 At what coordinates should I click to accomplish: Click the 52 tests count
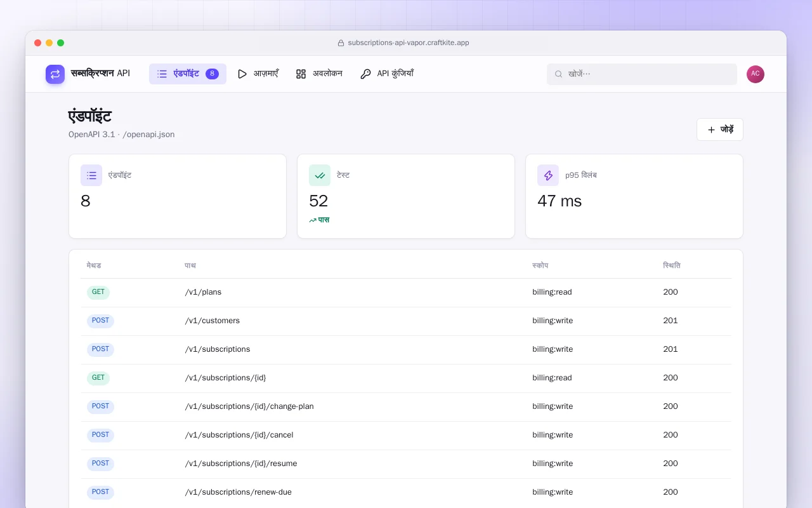318,201
